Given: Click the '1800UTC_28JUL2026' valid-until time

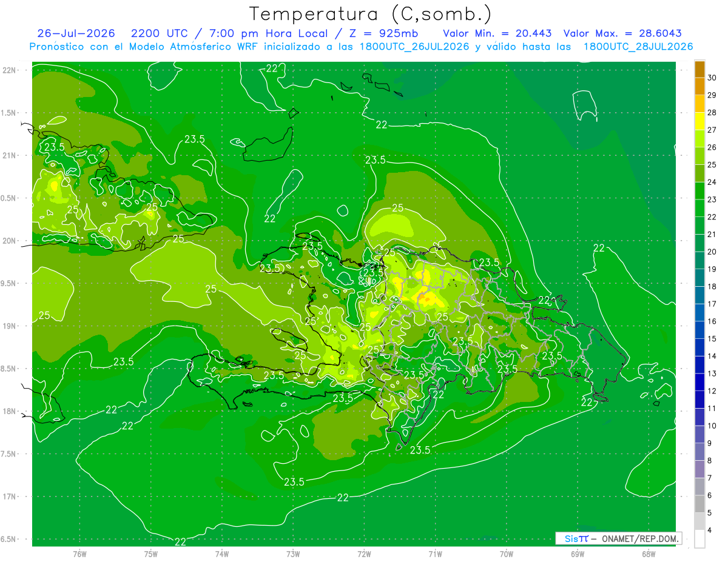Looking at the screenshot, I should (639, 47).
